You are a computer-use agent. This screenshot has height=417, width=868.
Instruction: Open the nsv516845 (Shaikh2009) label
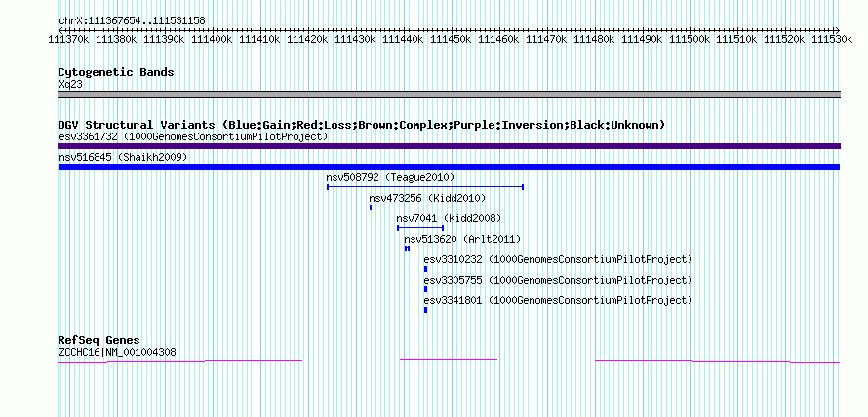pyautogui.click(x=123, y=157)
